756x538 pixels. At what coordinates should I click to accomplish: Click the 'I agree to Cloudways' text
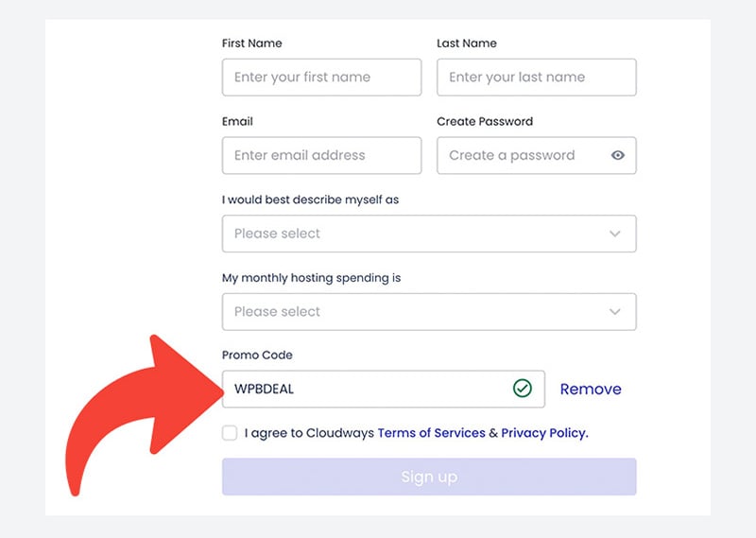[309, 433]
